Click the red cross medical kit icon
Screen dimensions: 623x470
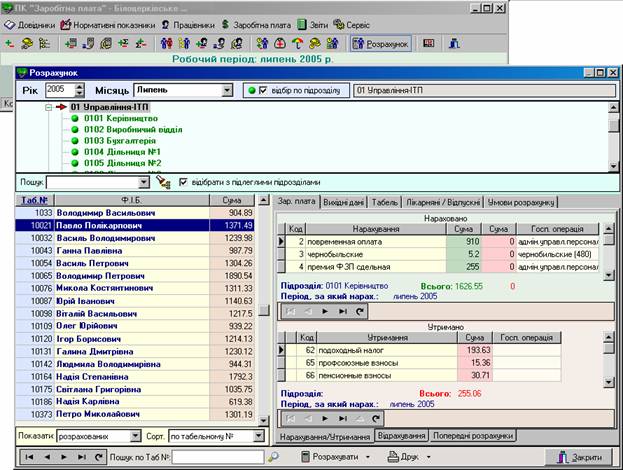280,43
